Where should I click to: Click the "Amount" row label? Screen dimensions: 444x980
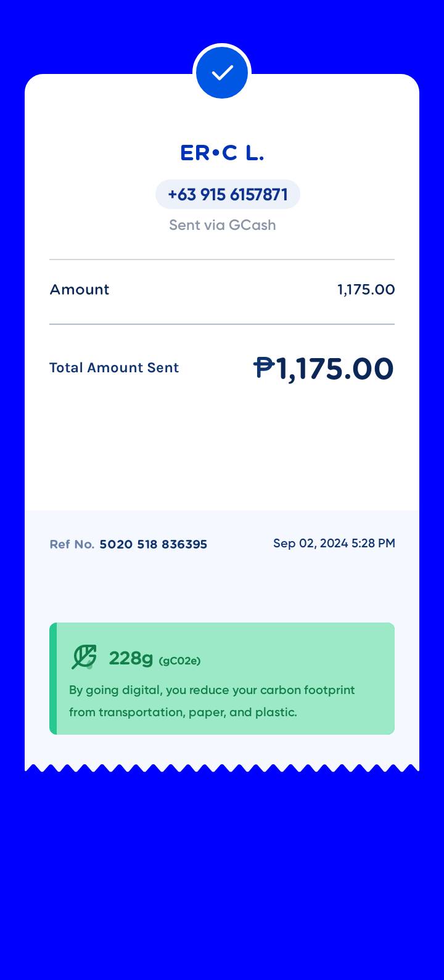(x=80, y=290)
